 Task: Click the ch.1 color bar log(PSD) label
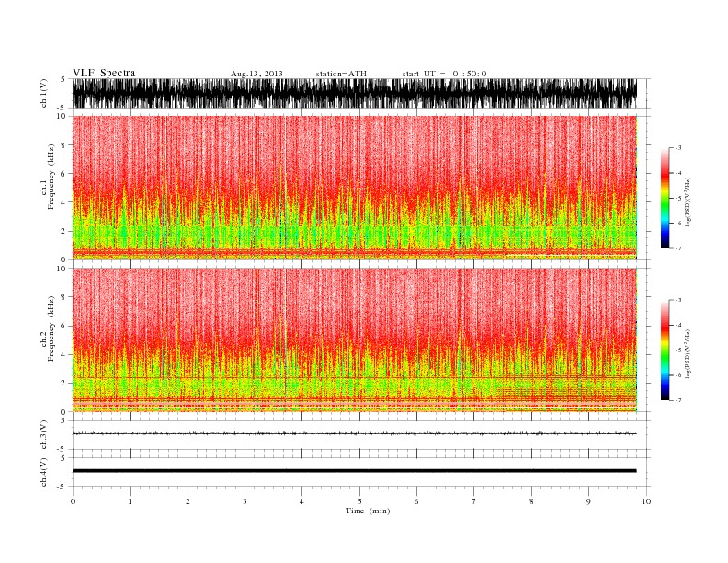[688, 202]
